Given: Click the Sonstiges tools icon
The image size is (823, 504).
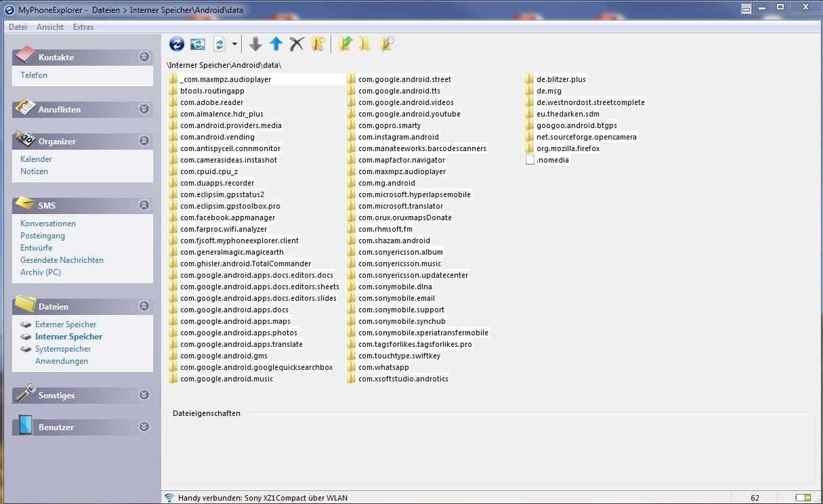Looking at the screenshot, I should tap(25, 393).
